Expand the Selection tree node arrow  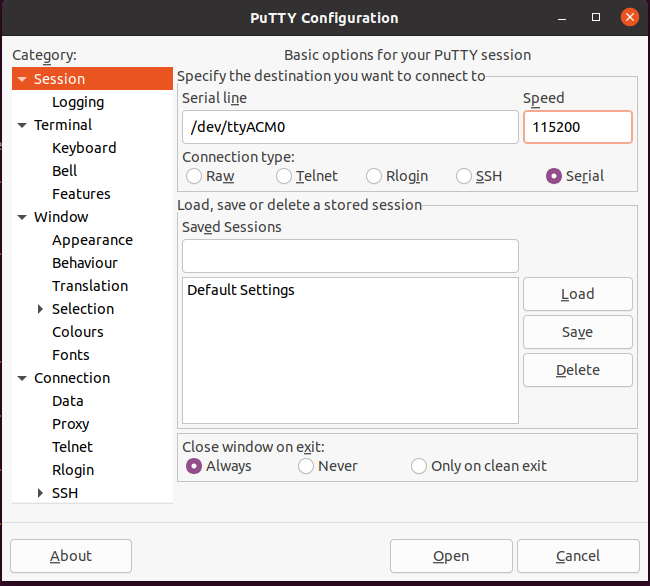pos(40,309)
